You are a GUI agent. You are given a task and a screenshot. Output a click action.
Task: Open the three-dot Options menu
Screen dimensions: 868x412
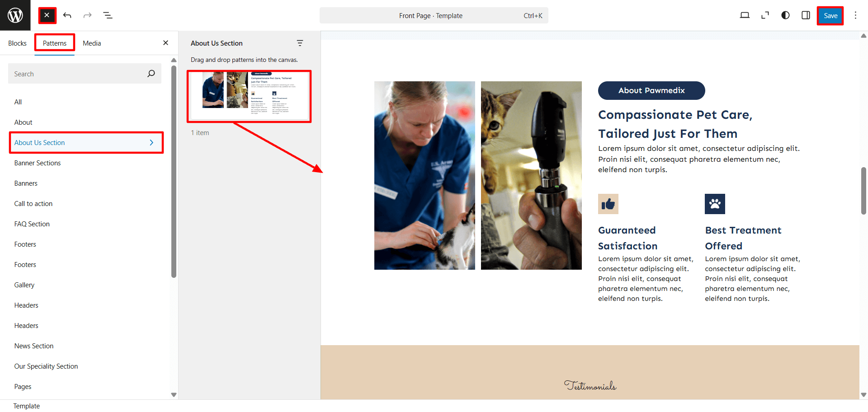coord(855,15)
